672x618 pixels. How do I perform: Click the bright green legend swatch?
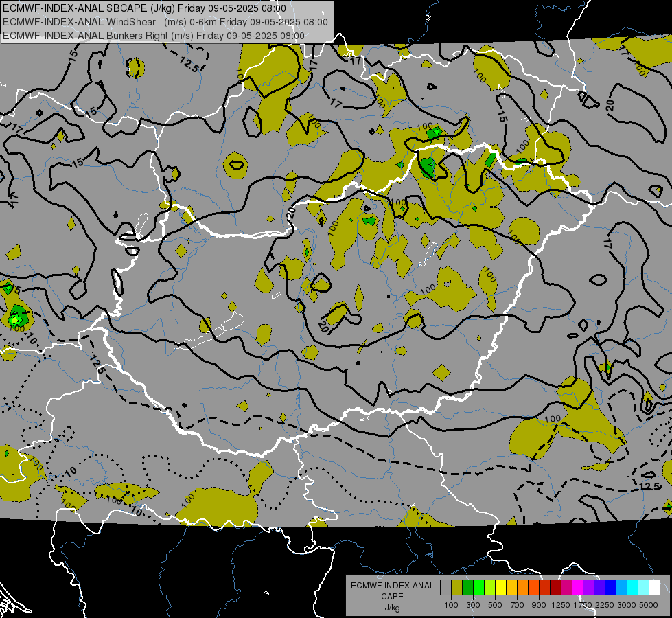478,588
